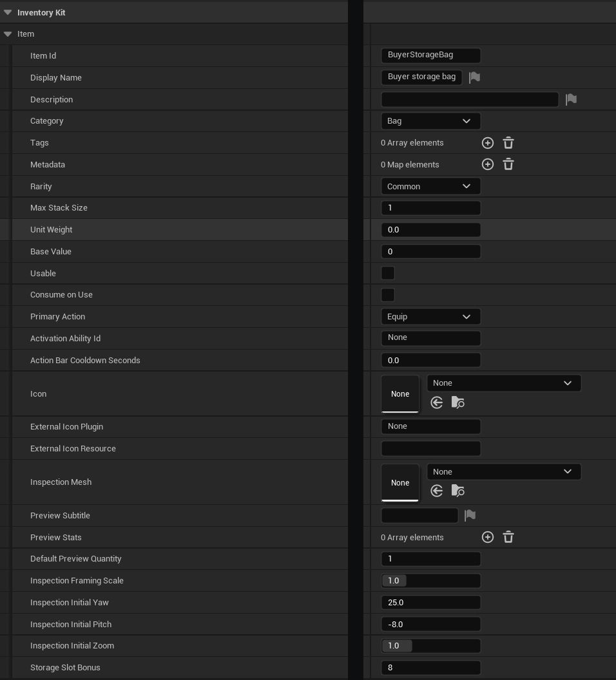Image resolution: width=616 pixels, height=680 pixels.
Task: Click the Storage Slot Bonus field
Action: click(431, 667)
